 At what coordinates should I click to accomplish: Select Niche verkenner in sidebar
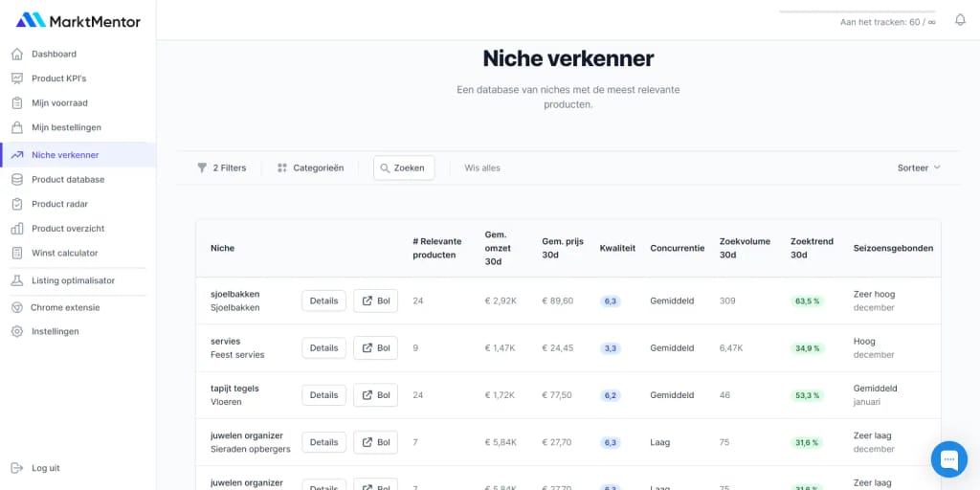(x=78, y=155)
